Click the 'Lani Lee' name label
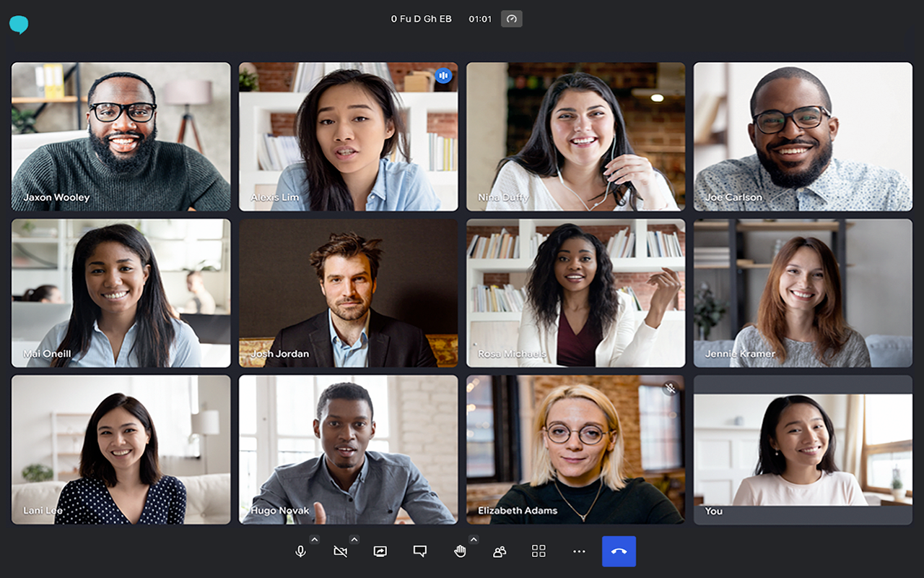924x578 pixels. click(x=43, y=510)
